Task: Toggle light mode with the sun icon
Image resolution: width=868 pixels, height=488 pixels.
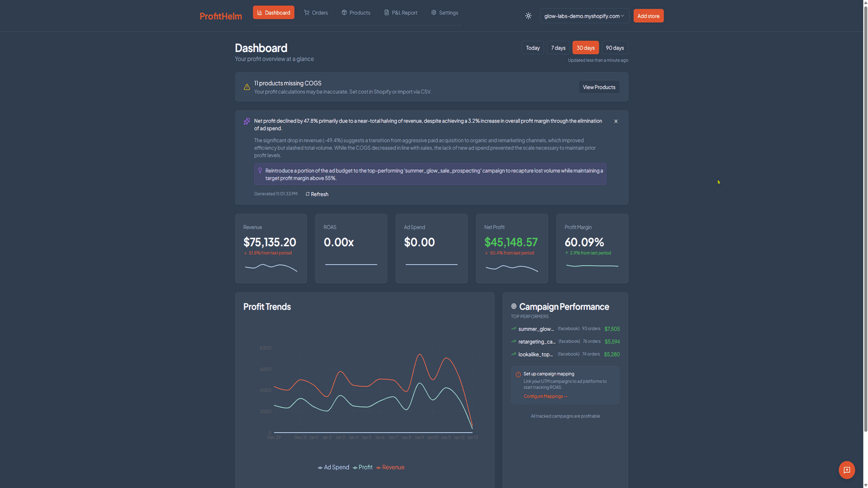Action: pos(528,16)
